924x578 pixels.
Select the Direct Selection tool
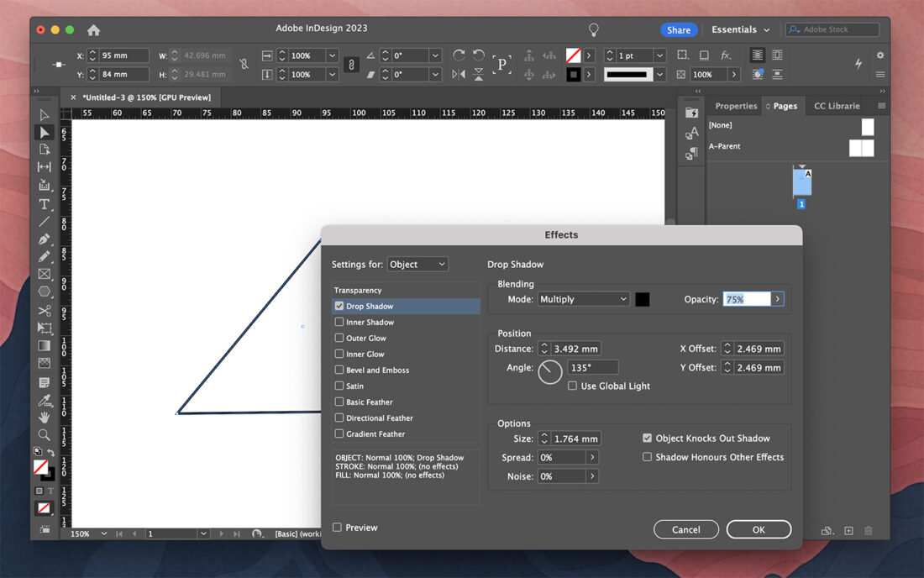point(45,132)
